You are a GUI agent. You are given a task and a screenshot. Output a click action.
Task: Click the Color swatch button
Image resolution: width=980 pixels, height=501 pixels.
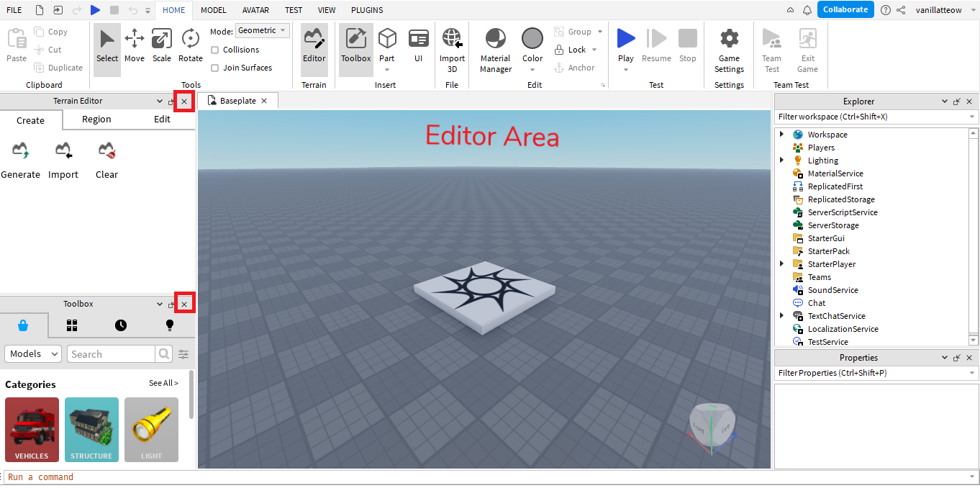pyautogui.click(x=532, y=40)
